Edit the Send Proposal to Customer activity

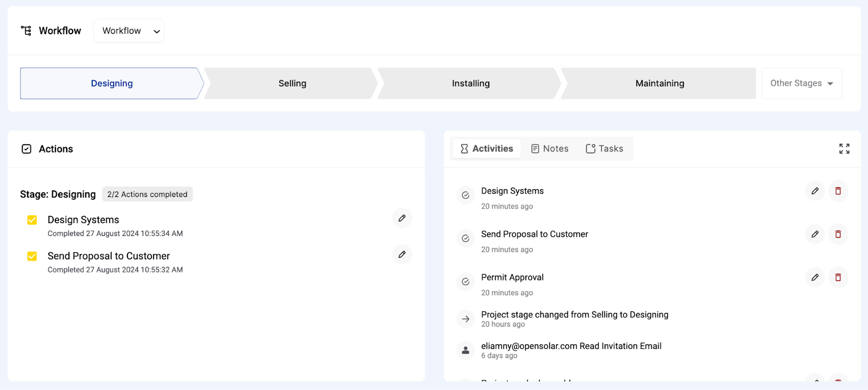(815, 234)
